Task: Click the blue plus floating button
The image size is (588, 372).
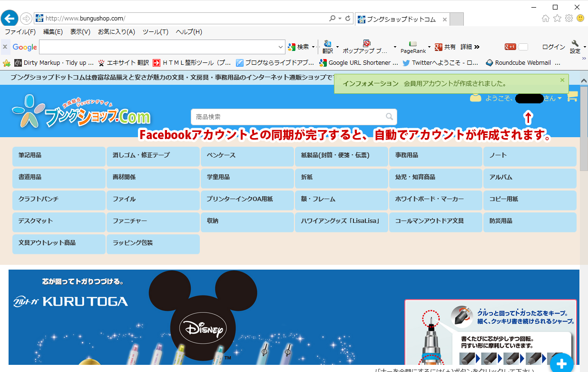Action: pos(562,364)
